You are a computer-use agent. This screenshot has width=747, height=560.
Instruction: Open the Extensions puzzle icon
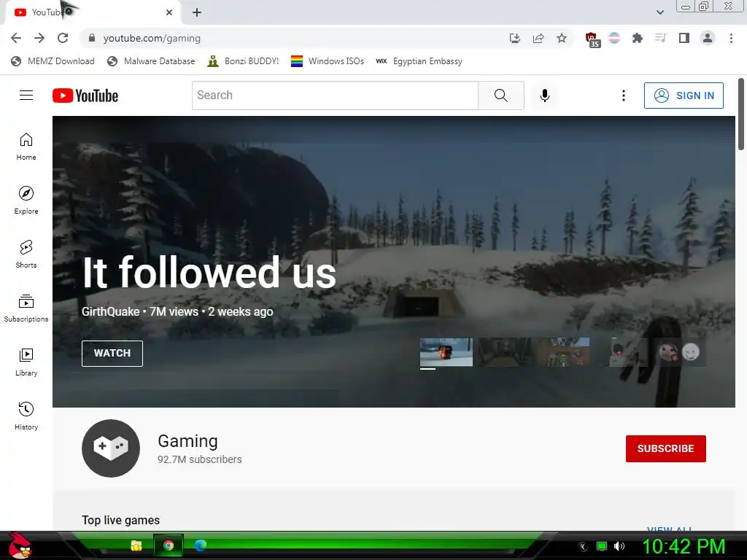coord(637,38)
